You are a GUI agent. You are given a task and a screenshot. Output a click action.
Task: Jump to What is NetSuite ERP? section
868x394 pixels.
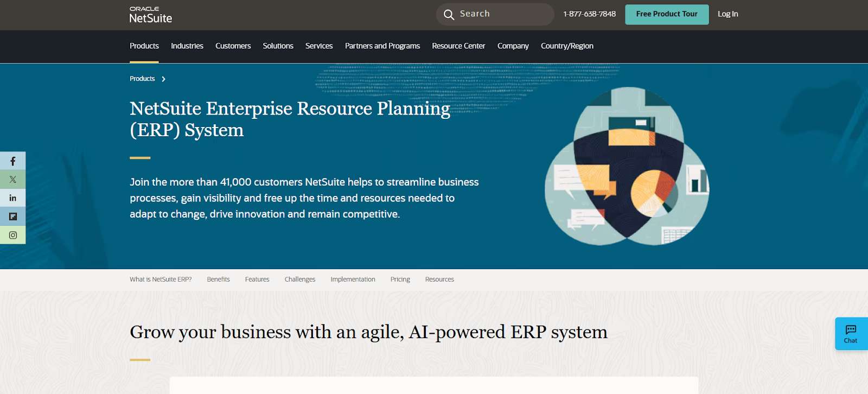click(x=161, y=279)
